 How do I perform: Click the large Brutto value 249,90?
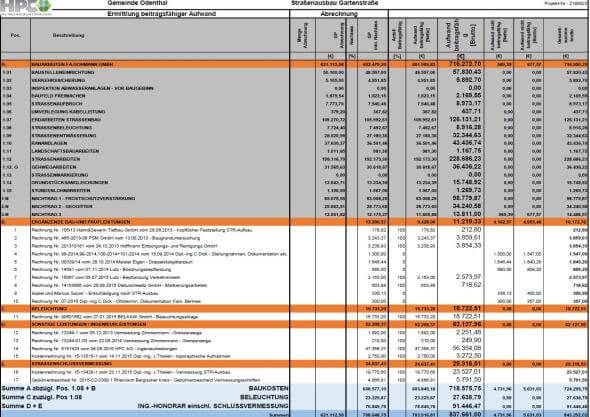click(x=471, y=340)
